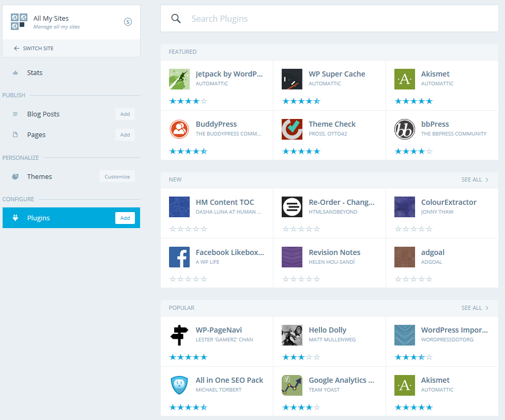Click the sites count badge showing 5

pos(128,22)
